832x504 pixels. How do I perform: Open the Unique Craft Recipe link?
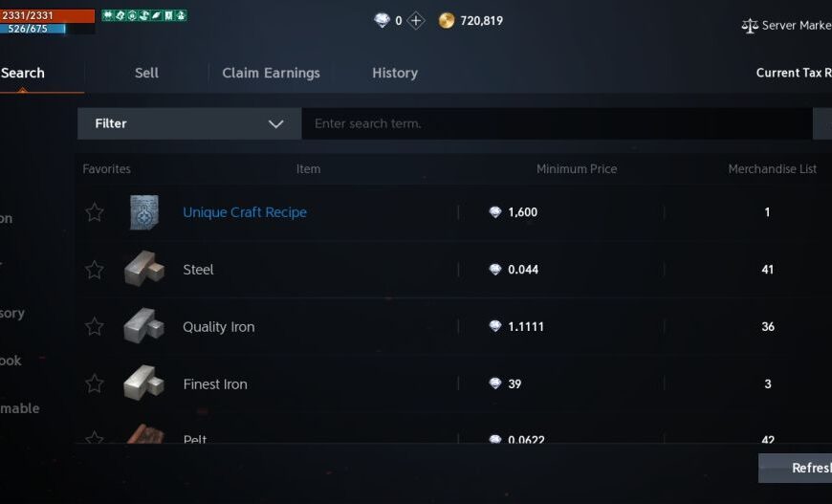(245, 212)
